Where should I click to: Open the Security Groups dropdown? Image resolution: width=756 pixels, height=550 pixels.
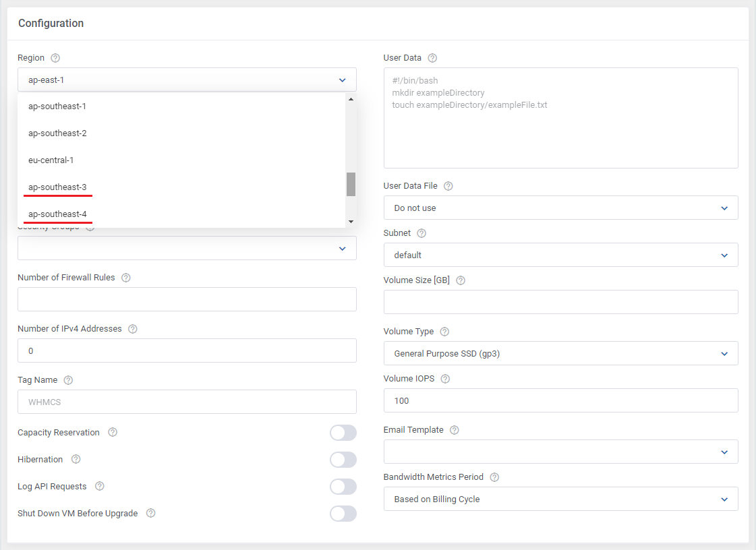coord(187,248)
